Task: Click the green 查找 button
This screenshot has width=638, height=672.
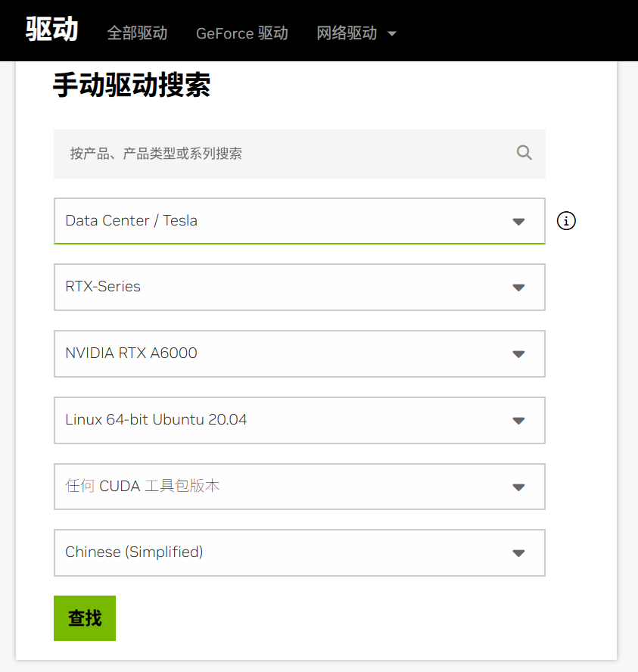Action: tap(85, 618)
